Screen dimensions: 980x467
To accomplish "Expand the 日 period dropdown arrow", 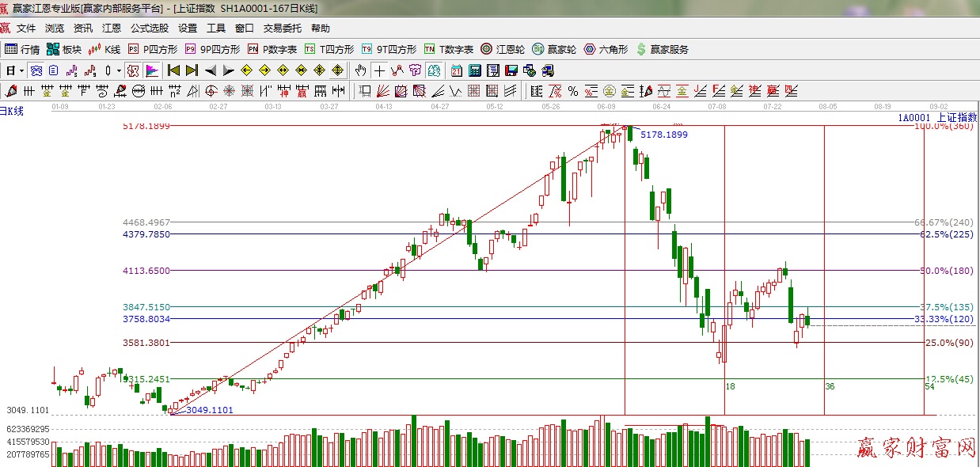I will (21, 70).
